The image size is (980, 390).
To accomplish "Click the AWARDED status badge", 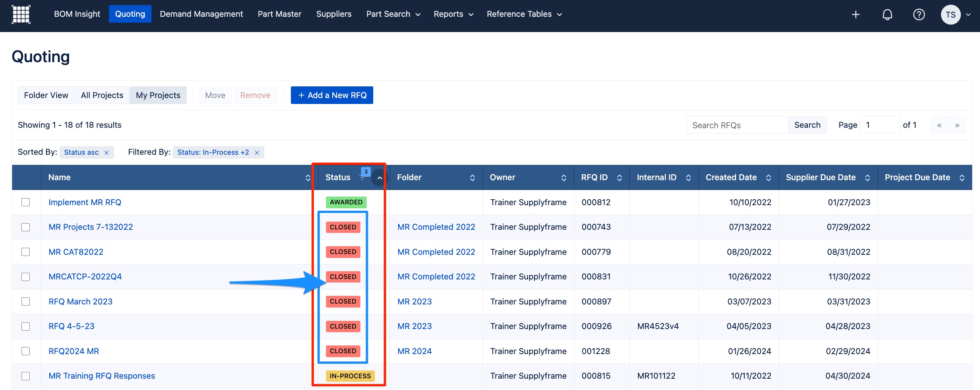I will coord(346,202).
